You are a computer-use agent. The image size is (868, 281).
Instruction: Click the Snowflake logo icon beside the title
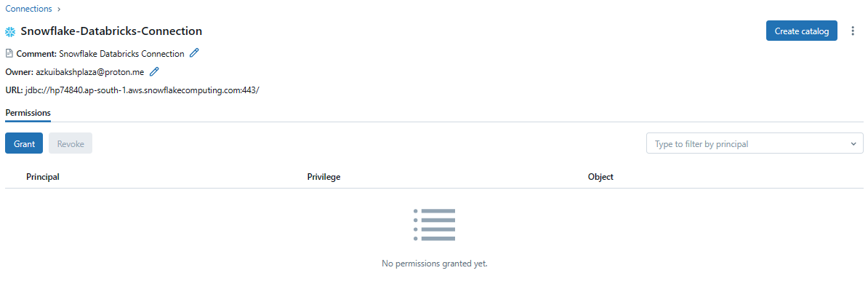tap(10, 31)
